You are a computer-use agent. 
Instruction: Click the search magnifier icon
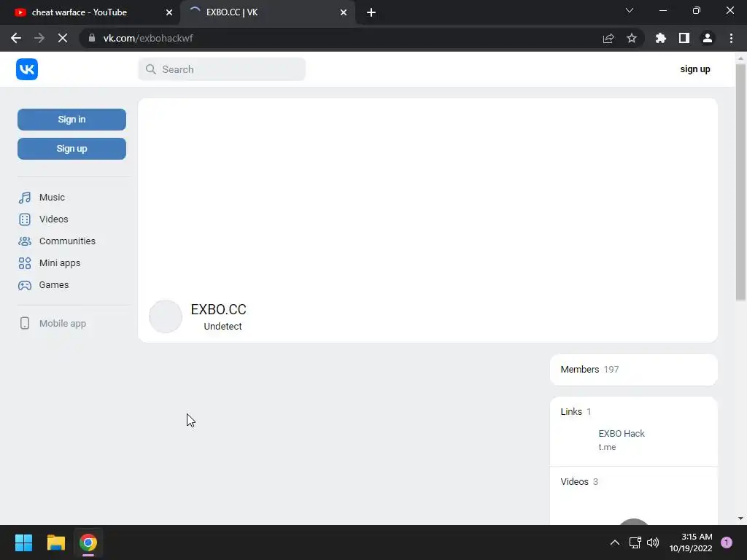pos(150,69)
